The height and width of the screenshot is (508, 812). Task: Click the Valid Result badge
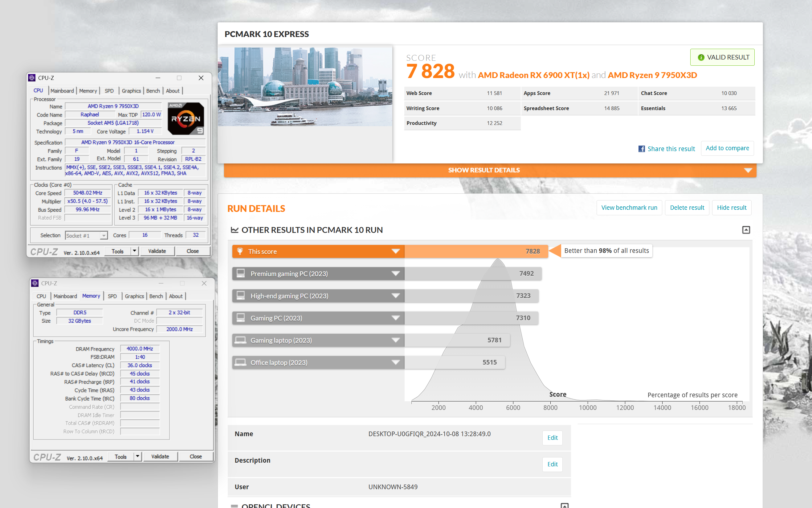coord(722,57)
